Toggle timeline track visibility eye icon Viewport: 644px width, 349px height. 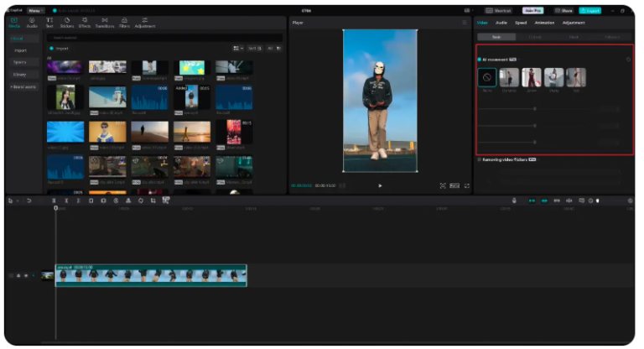pos(26,275)
